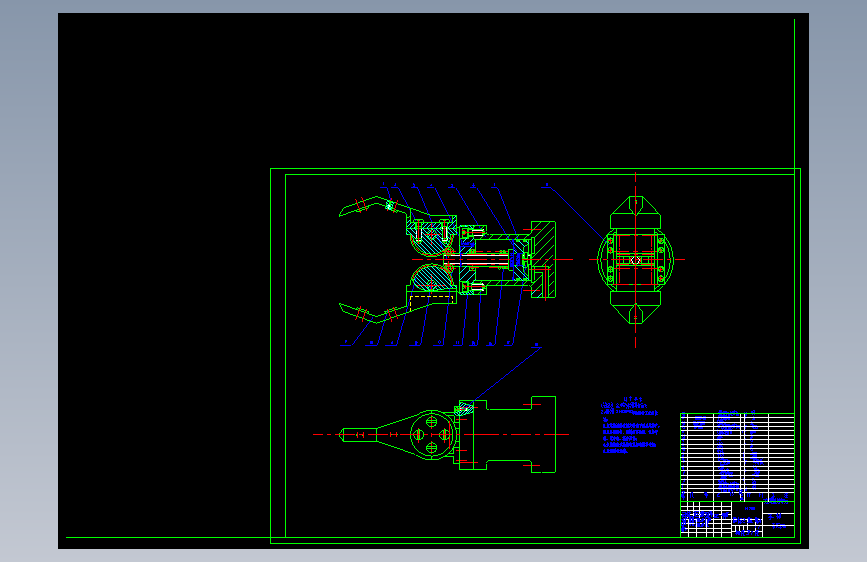
Task: Select the bottom pointed jaw in end view
Action: [635, 313]
